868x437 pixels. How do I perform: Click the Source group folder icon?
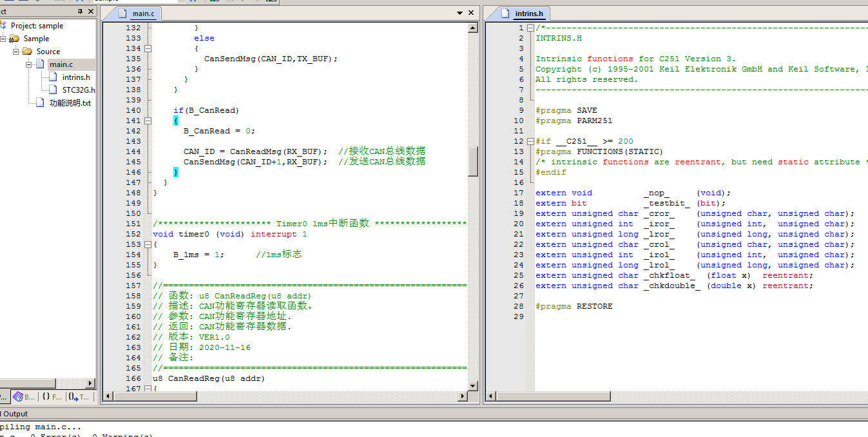click(27, 52)
